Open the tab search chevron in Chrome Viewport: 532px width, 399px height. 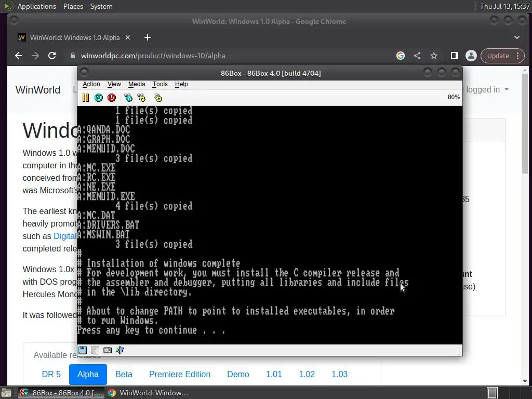click(x=517, y=37)
